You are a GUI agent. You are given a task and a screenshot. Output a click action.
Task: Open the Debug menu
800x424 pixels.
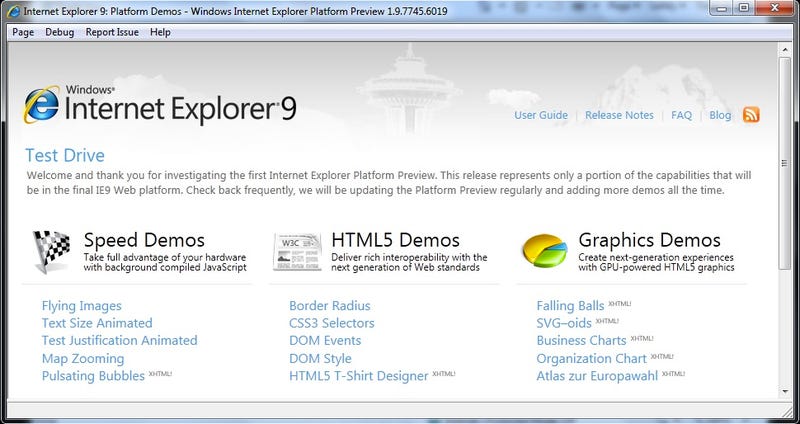[x=60, y=32]
